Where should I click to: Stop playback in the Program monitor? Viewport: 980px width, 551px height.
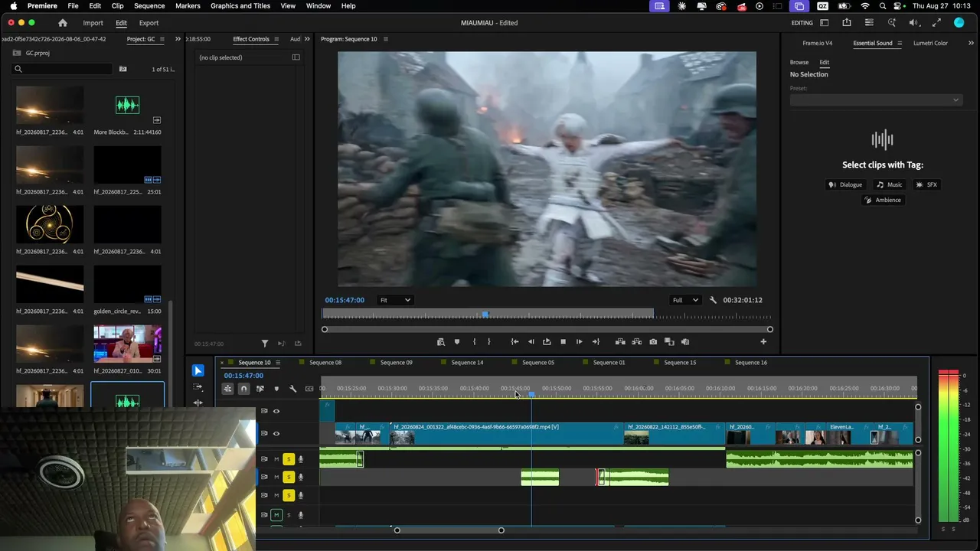(563, 342)
